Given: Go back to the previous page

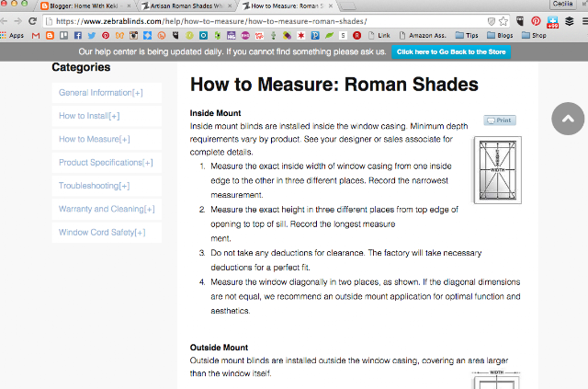Looking at the screenshot, I should 4,21.
